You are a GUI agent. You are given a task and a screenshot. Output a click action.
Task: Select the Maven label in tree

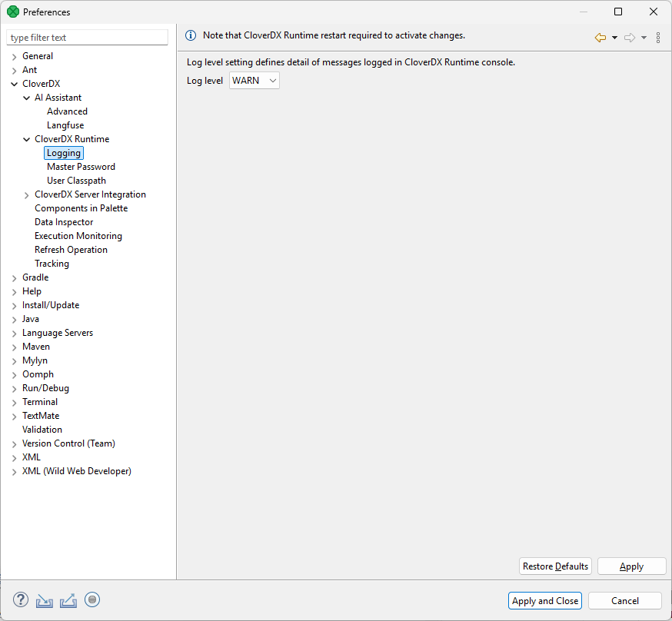(x=36, y=347)
